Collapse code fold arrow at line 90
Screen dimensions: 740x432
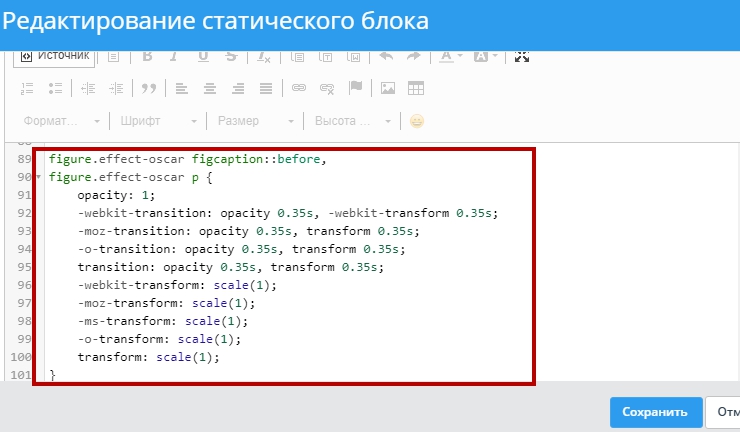pyautogui.click(x=38, y=177)
